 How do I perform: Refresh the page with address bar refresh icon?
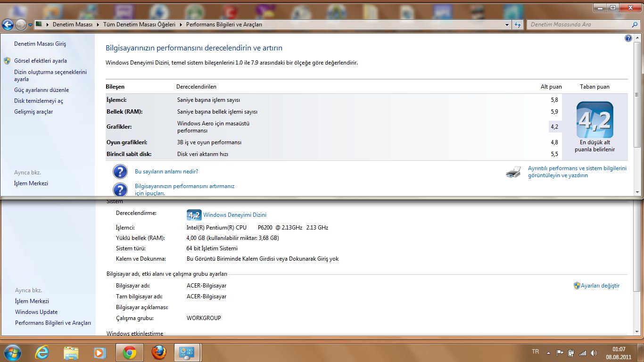pos(518,25)
